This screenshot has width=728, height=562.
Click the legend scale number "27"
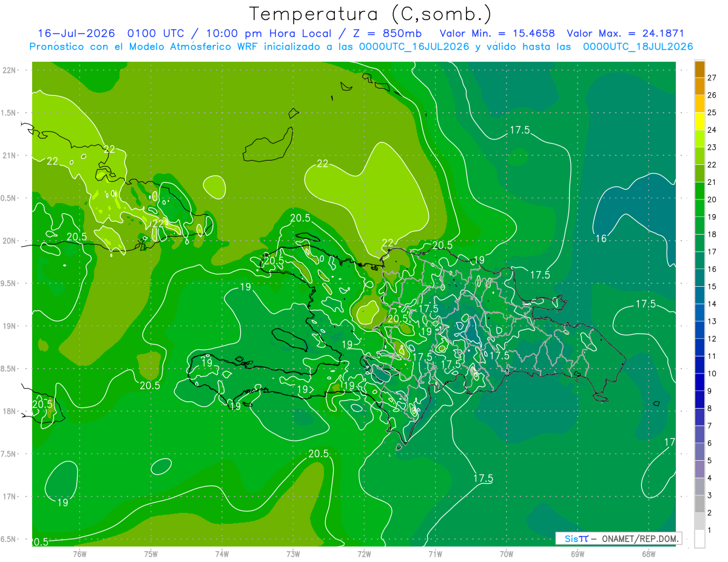[x=712, y=78]
